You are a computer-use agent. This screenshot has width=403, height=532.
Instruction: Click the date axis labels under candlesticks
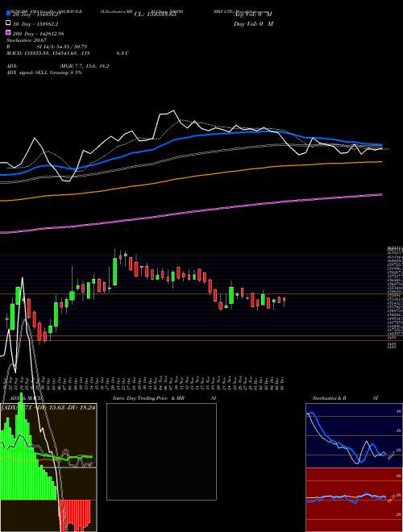[x=143, y=383]
